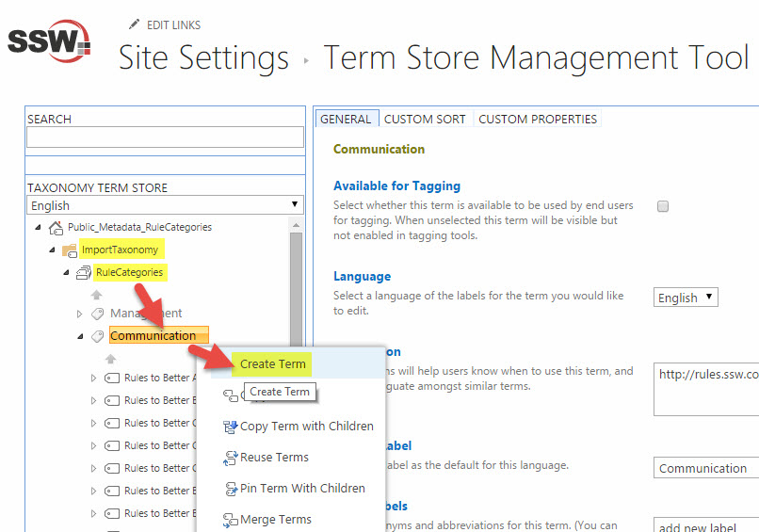Click the Reuse Terms icon
759x532 pixels.
pyautogui.click(x=230, y=458)
